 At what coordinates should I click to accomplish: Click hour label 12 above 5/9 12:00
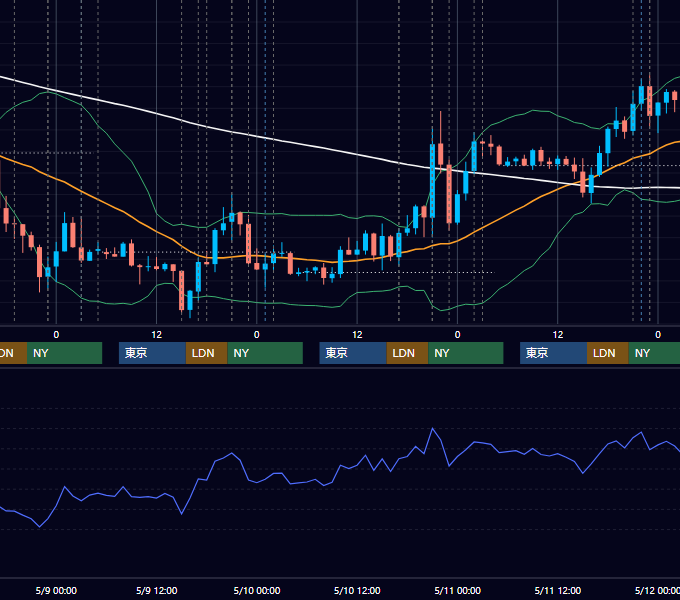(157, 335)
